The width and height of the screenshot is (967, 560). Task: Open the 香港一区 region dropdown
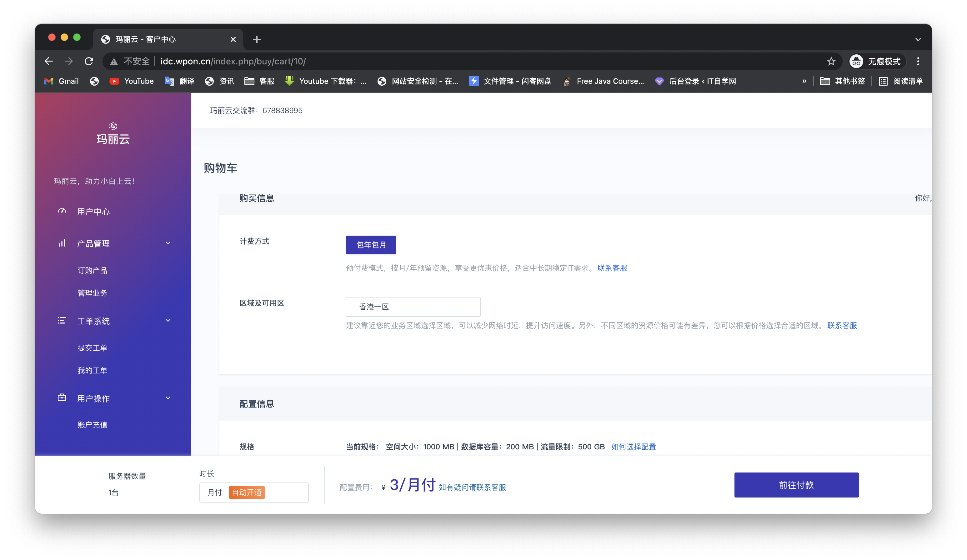click(413, 307)
